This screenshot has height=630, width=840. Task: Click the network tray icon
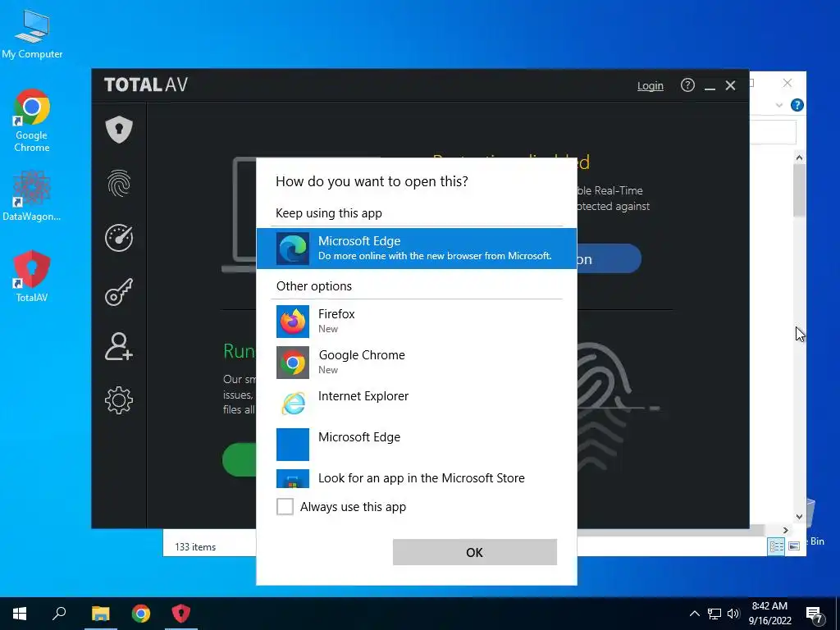tap(714, 614)
